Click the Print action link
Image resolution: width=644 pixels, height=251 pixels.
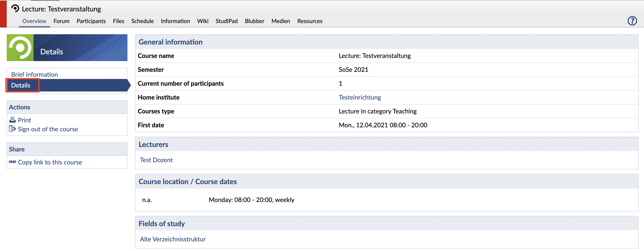25,120
